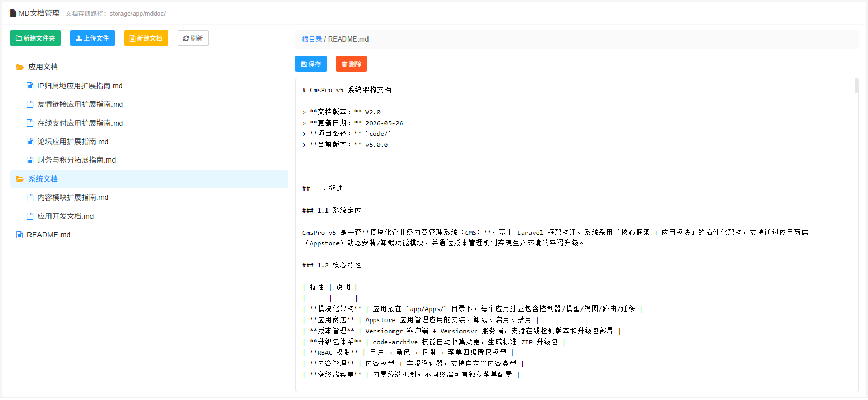
Task: Open 在线支付应用扩展指南.md
Action: tap(80, 123)
